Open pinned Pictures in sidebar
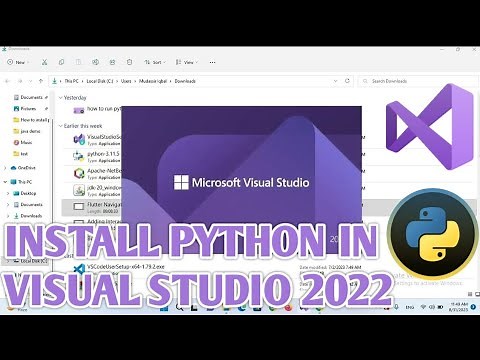This screenshot has height=360, width=480. pyautogui.click(x=28, y=109)
